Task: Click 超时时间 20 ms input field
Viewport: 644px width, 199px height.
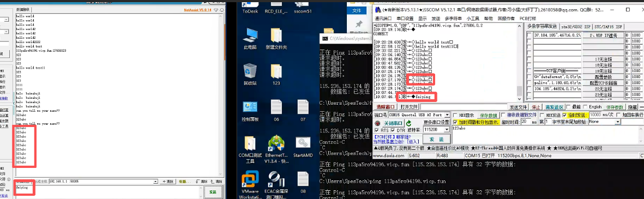Action: (x=526, y=122)
